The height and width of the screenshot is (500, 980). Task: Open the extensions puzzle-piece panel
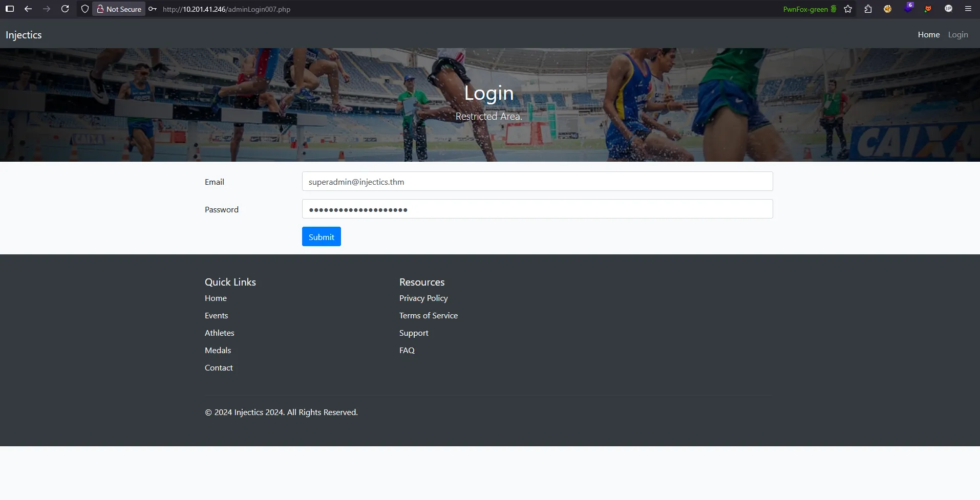tap(867, 9)
